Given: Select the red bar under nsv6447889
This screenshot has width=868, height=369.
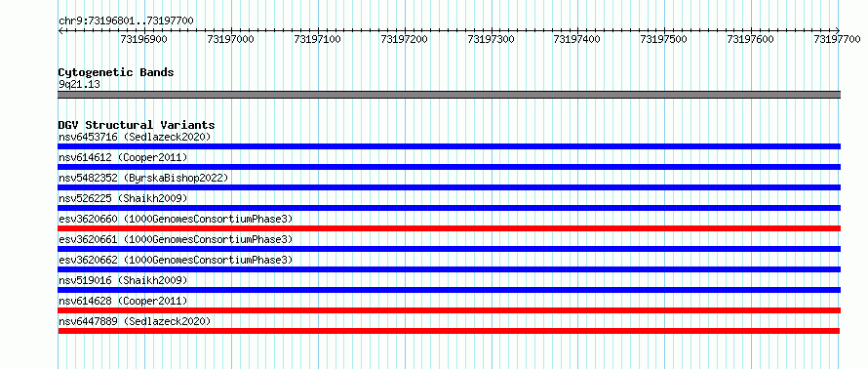Looking at the screenshot, I should (x=449, y=331).
